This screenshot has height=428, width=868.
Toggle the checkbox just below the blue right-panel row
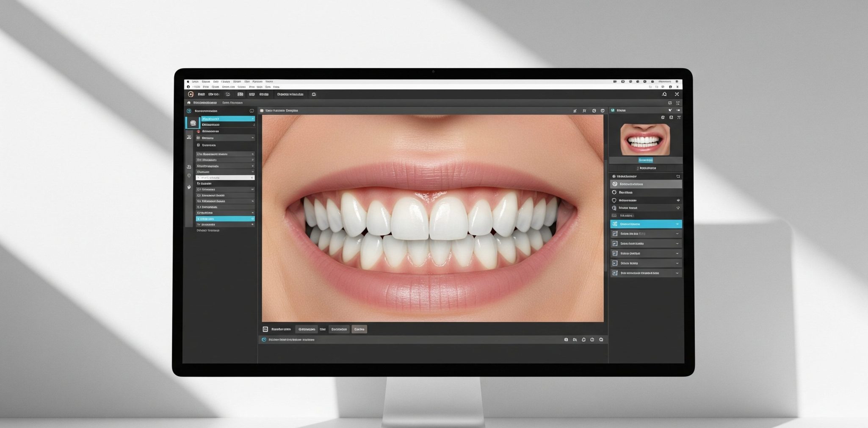tap(615, 234)
